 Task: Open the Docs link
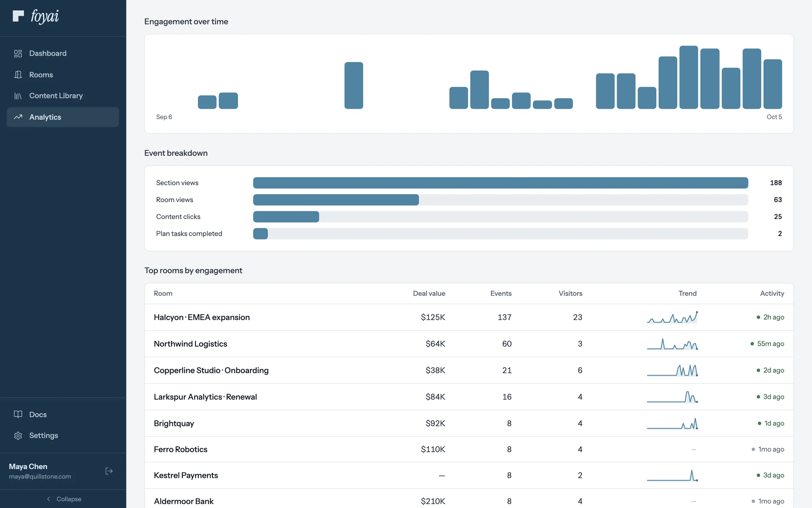63,414
